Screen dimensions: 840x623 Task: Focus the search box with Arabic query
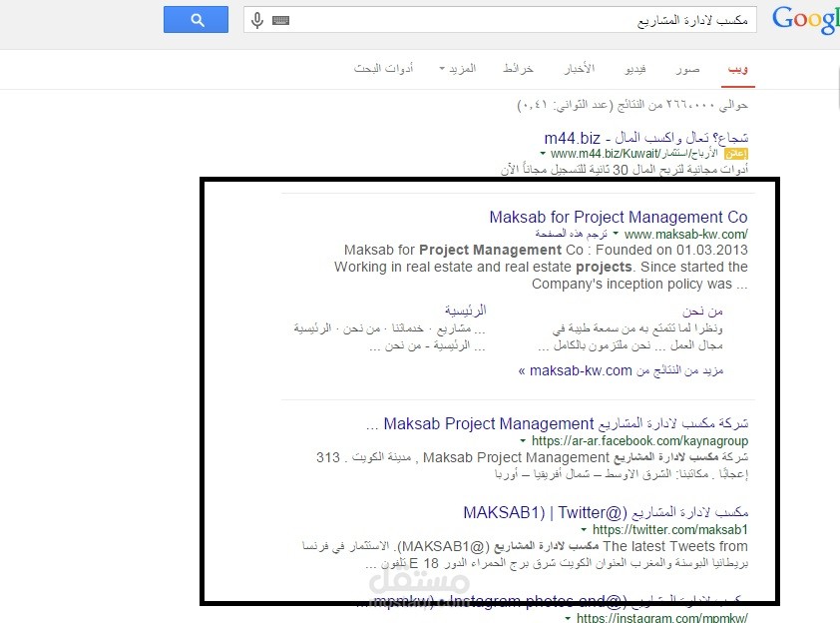coord(500,20)
